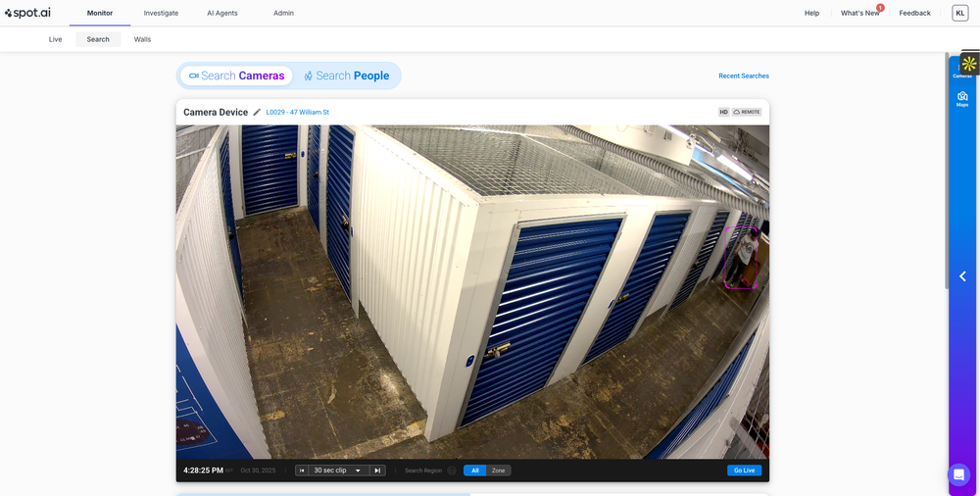Select the All search region toggle
This screenshot has height=496, width=980.
point(474,471)
